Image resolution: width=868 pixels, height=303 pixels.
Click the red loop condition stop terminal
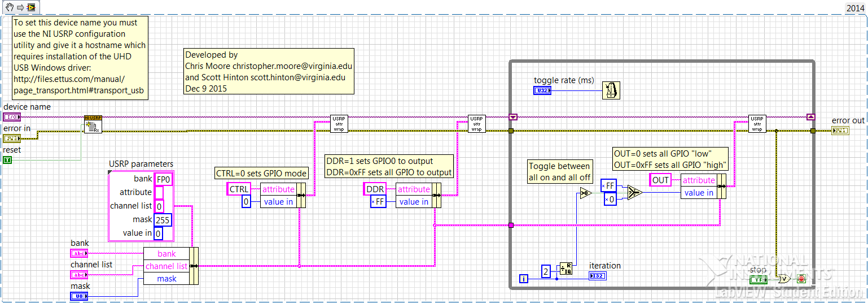point(801,279)
